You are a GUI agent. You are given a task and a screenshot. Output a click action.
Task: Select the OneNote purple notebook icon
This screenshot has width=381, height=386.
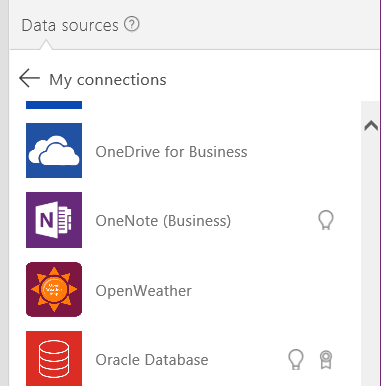[x=54, y=220]
